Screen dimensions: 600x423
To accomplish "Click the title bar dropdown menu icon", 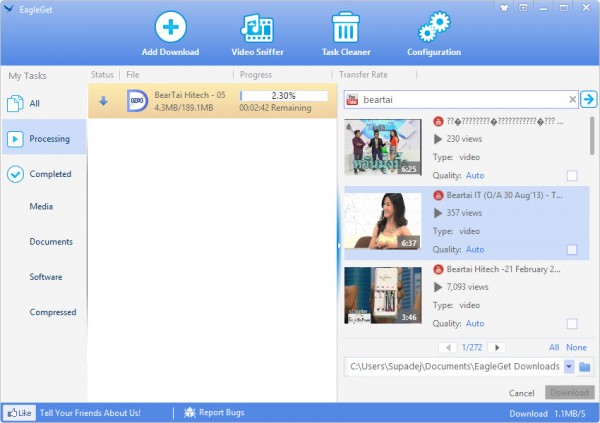I will coord(523,8).
